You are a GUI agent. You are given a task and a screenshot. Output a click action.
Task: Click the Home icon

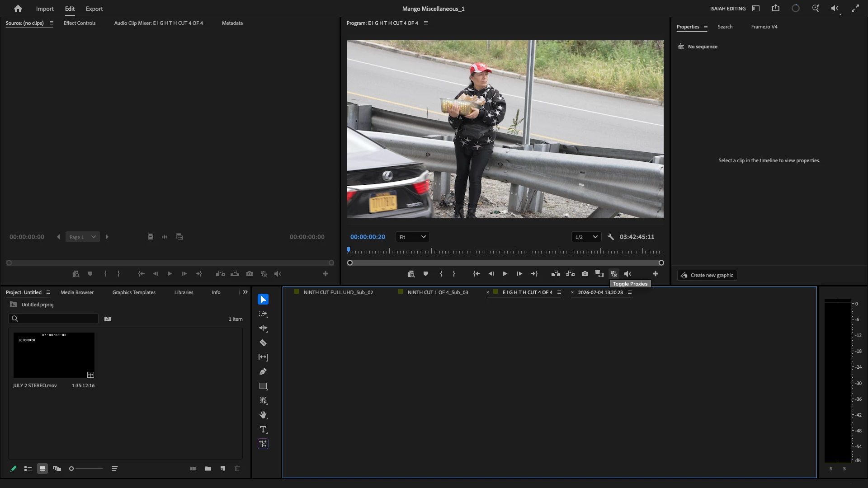18,9
